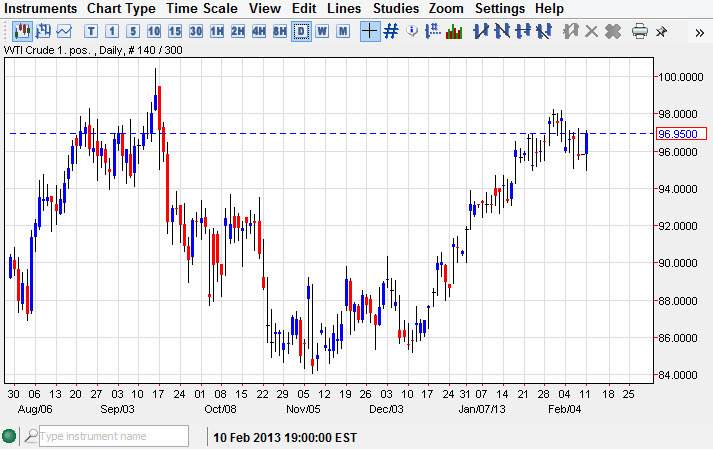Select the Daily (D) timeframe toggle
Screen dimensions: 713x450
301,31
